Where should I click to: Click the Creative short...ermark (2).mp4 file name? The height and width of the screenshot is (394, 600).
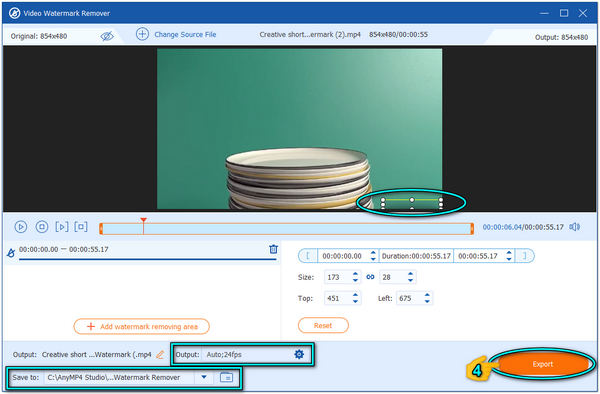(x=310, y=34)
